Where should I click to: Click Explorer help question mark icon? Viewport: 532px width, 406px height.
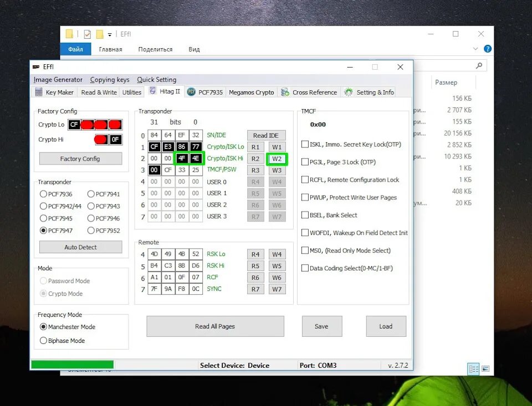click(x=488, y=49)
